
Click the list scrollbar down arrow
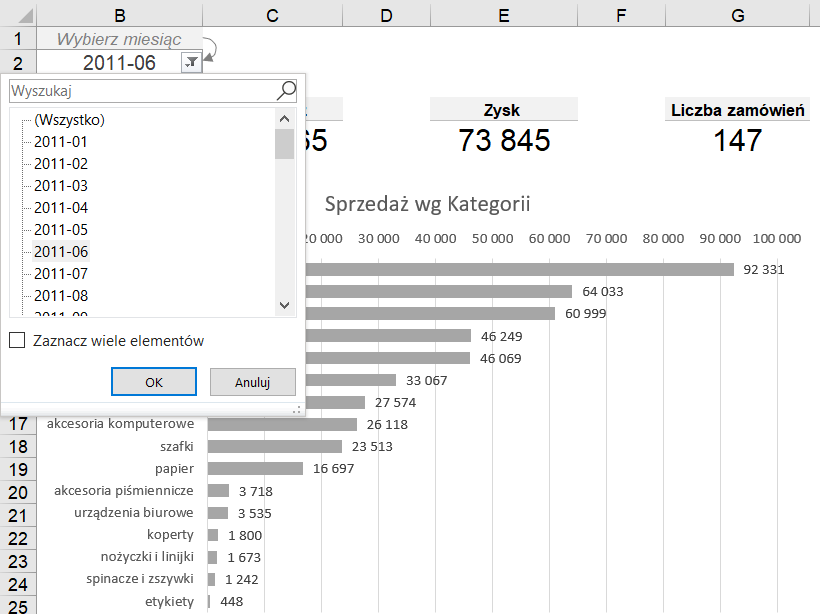click(x=284, y=306)
